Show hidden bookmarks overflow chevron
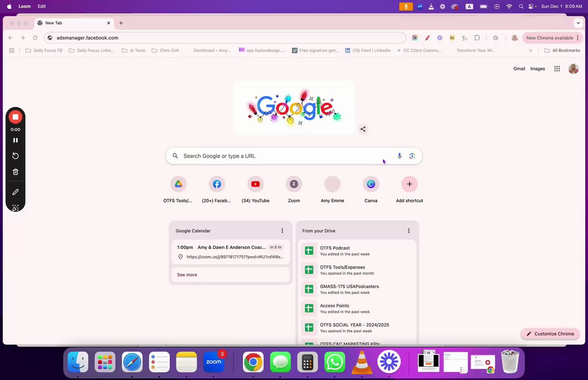This screenshot has height=380, width=588. coord(531,50)
